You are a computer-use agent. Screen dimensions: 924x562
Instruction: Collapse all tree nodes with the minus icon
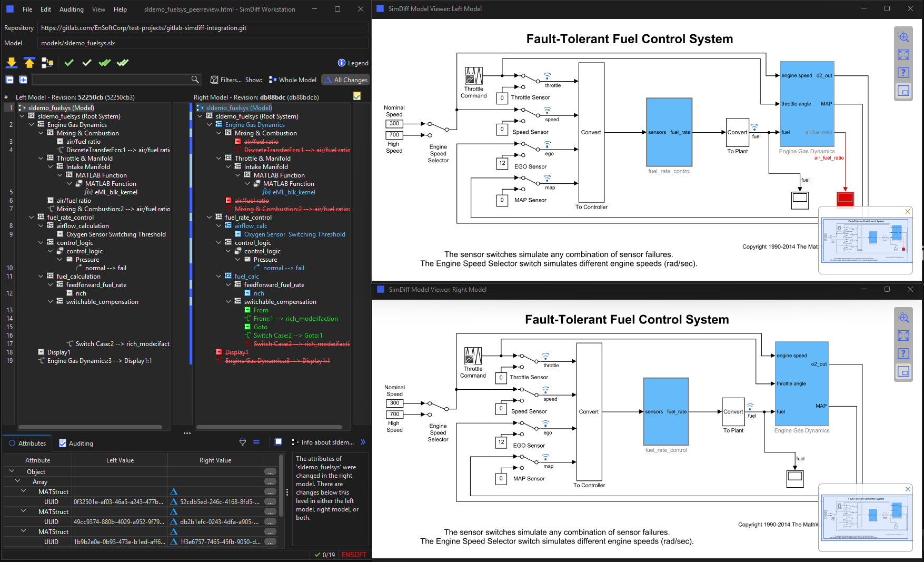point(9,80)
